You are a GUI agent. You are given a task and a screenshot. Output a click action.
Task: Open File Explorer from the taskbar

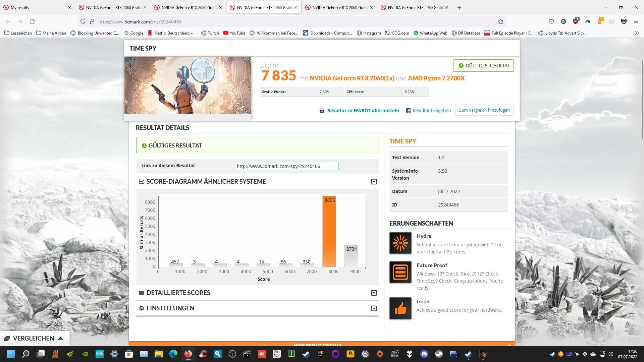pyautogui.click(x=158, y=354)
